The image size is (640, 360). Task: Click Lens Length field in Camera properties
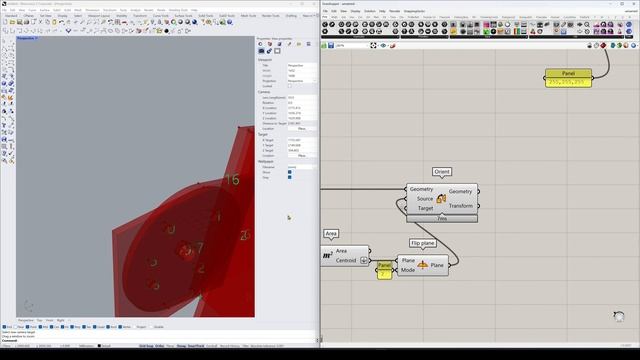point(302,98)
